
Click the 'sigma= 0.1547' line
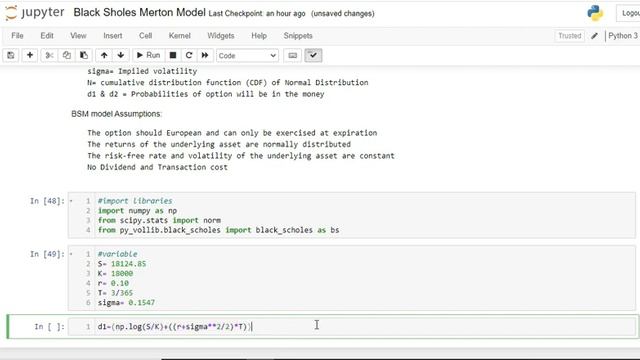point(126,303)
